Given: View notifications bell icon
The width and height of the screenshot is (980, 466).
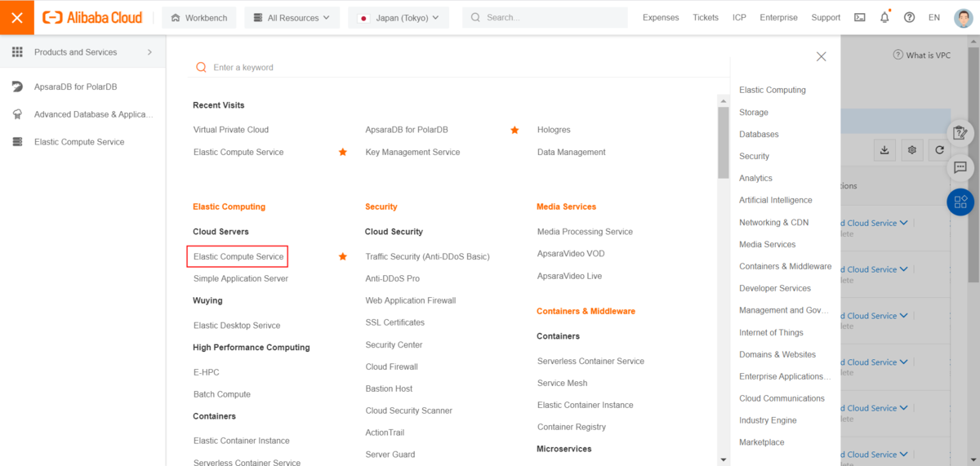Looking at the screenshot, I should 884,17.
